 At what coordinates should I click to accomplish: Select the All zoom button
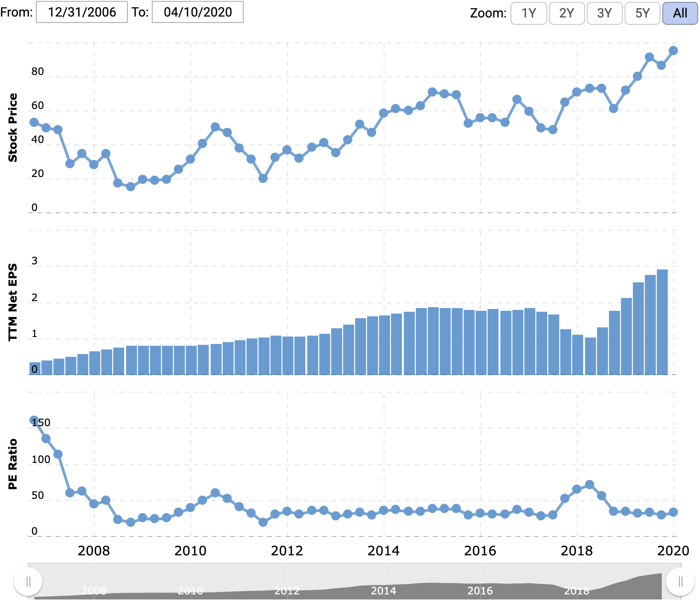click(x=680, y=13)
